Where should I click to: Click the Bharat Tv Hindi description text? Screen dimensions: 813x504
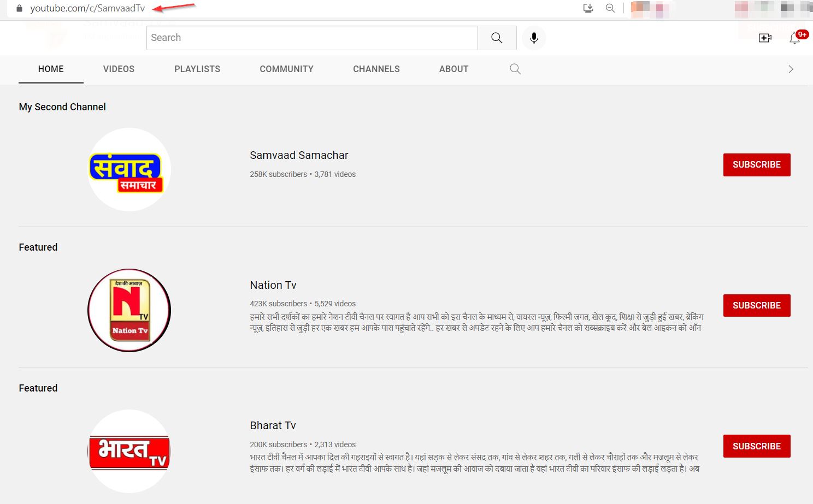tap(474, 463)
